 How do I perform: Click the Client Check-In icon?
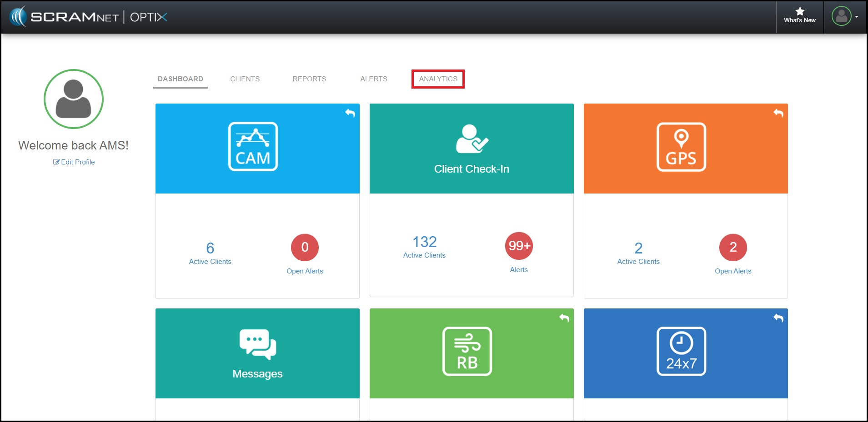click(x=472, y=139)
